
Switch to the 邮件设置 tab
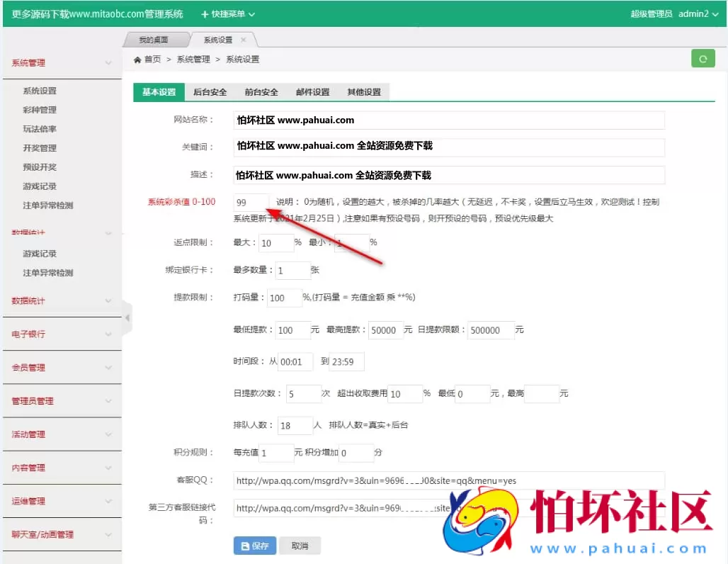coord(312,92)
